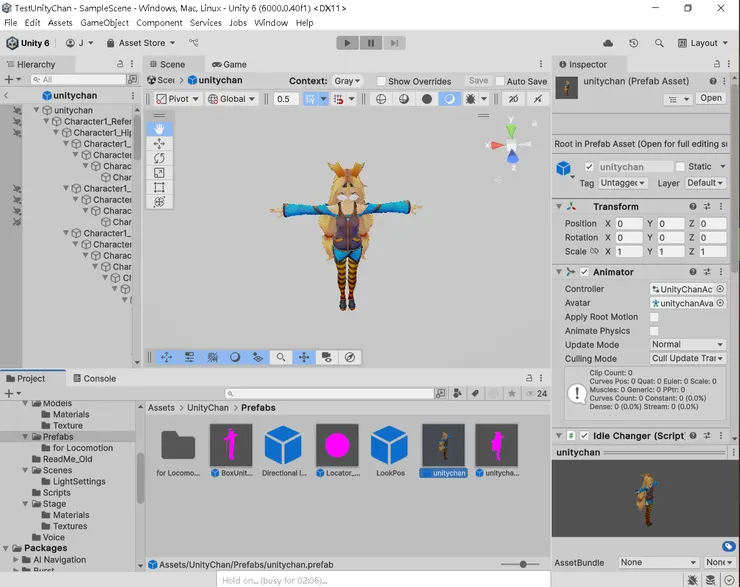Image resolution: width=740 pixels, height=587 pixels.
Task: Open the Layout dropdown
Action: click(x=703, y=43)
